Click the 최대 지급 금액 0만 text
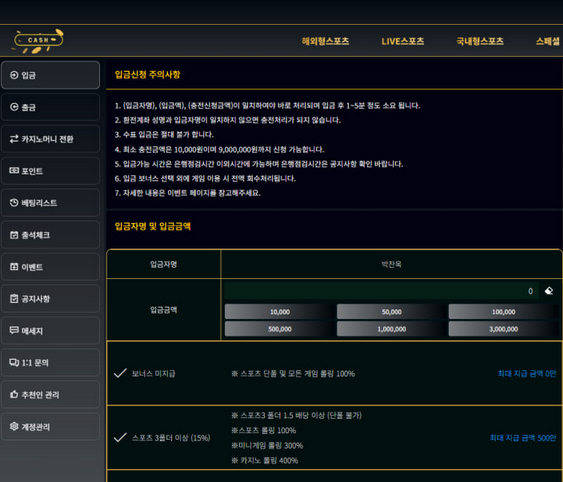This screenshot has width=563, height=482. point(527,374)
